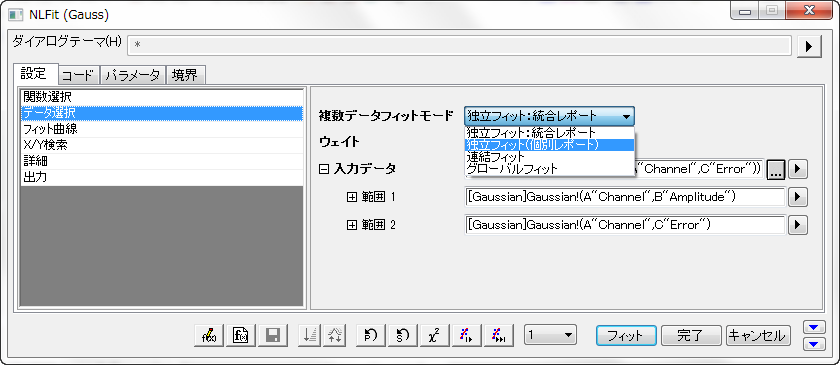Switch to the パラメータ tab
The width and height of the screenshot is (840, 365).
[133, 76]
